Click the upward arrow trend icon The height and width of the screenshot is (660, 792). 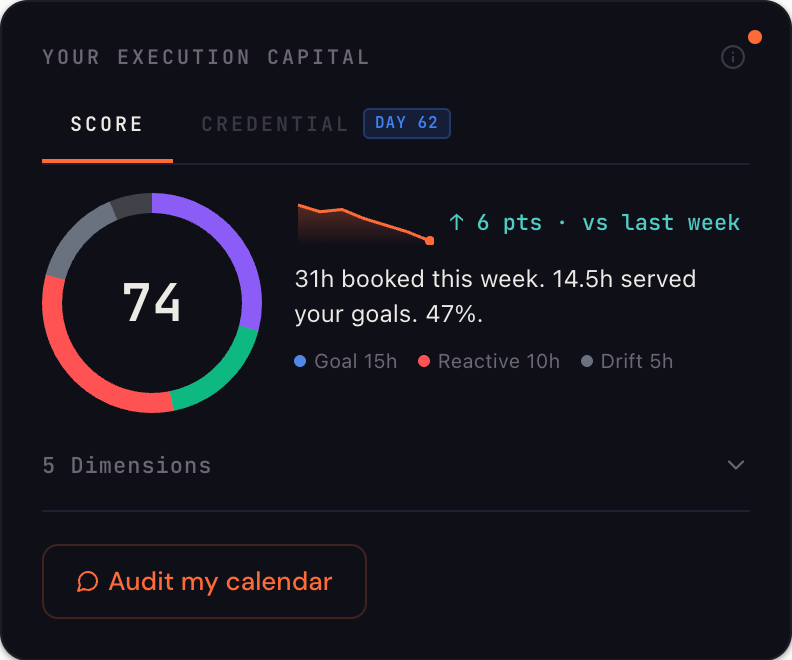click(457, 222)
